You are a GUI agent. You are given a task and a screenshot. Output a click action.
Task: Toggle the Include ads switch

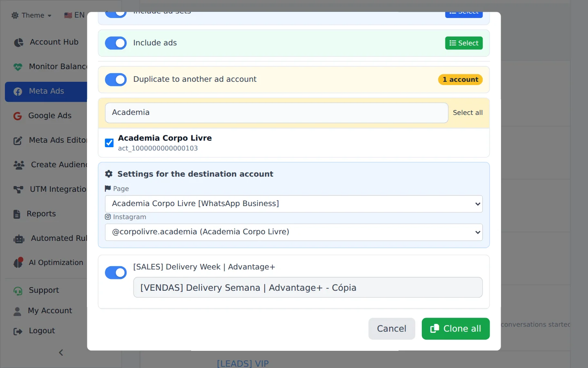click(x=116, y=43)
